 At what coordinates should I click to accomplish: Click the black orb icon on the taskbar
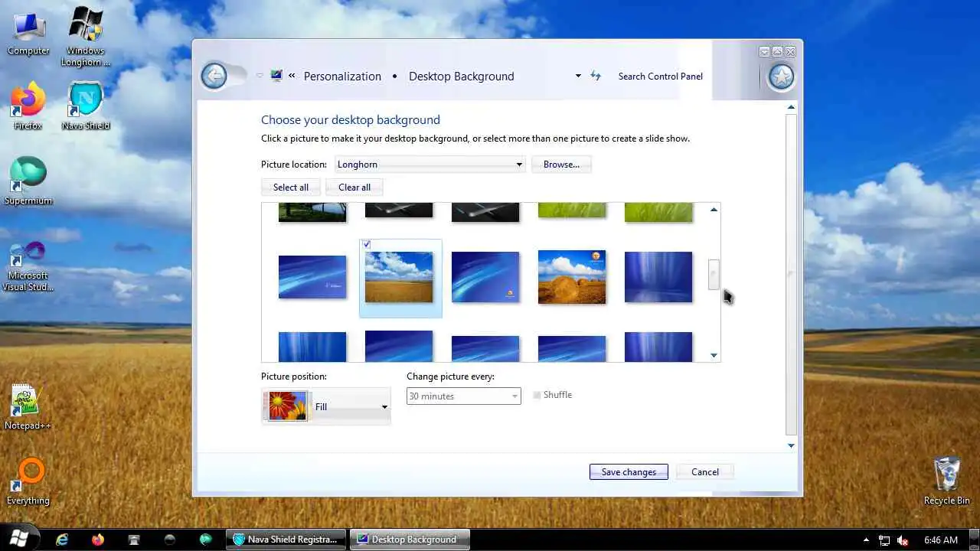pyautogui.click(x=170, y=540)
